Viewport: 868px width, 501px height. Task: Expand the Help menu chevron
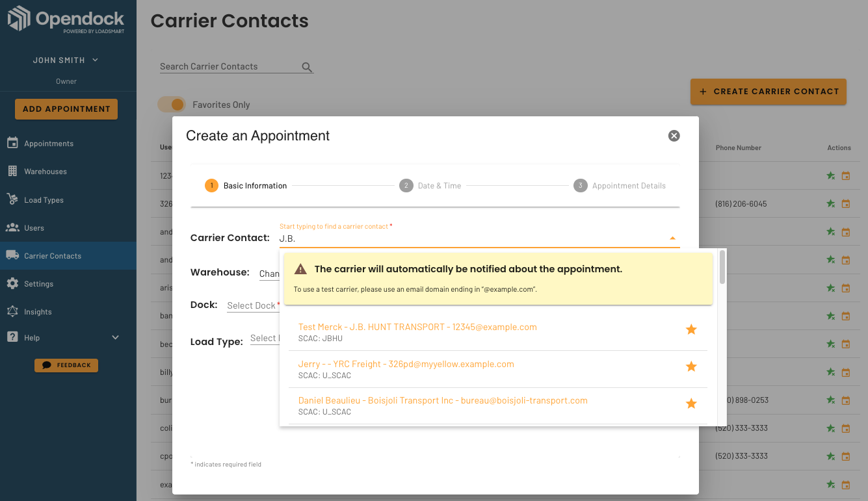[116, 337]
